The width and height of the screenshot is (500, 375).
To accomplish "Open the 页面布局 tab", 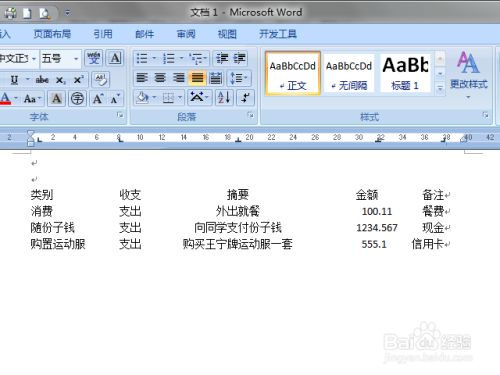I will pos(52,34).
